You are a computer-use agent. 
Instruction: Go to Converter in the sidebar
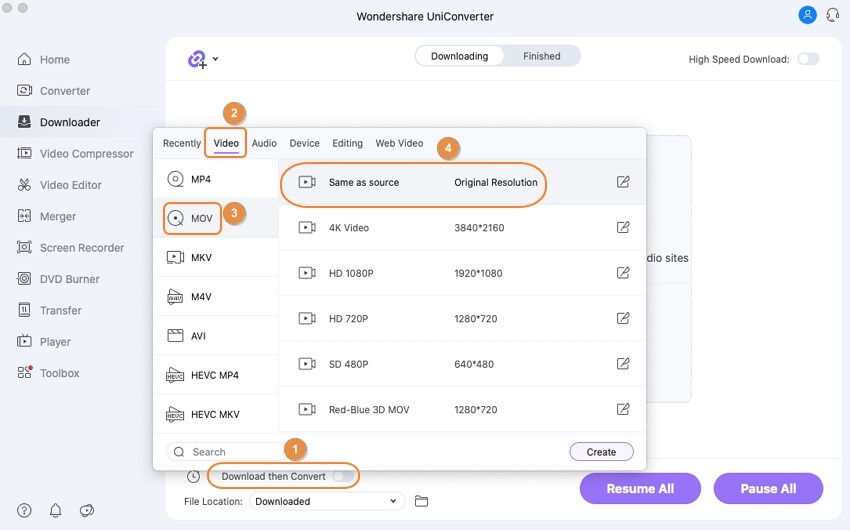tap(54, 91)
